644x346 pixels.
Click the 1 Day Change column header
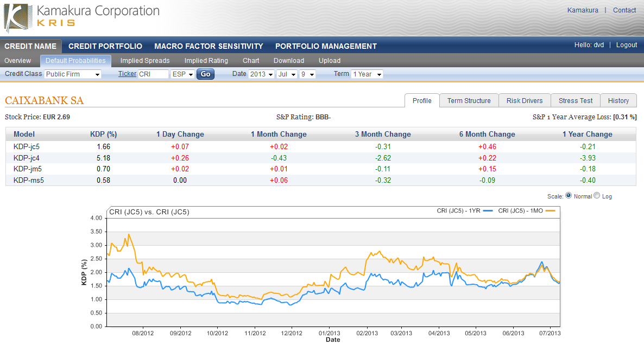(x=180, y=134)
